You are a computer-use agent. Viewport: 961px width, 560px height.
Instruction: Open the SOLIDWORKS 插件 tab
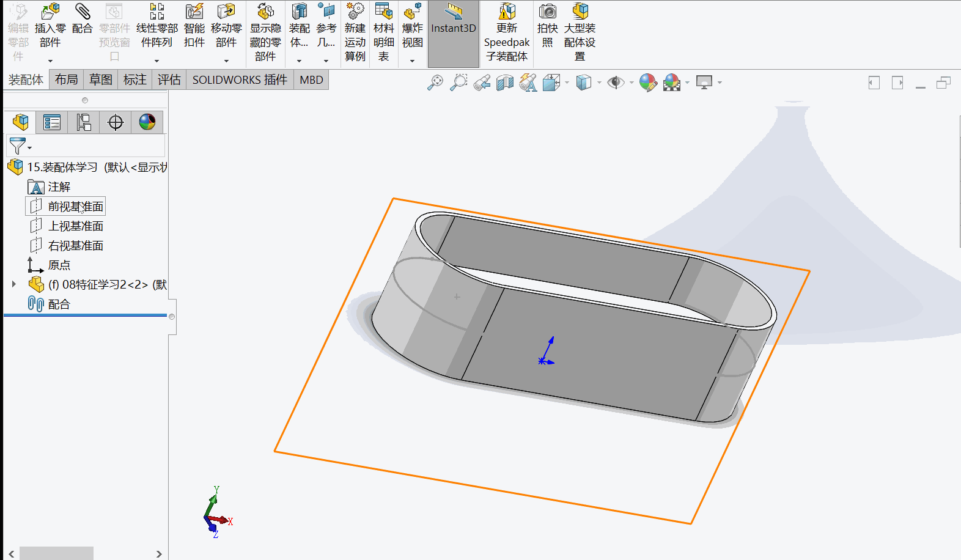pyautogui.click(x=240, y=80)
